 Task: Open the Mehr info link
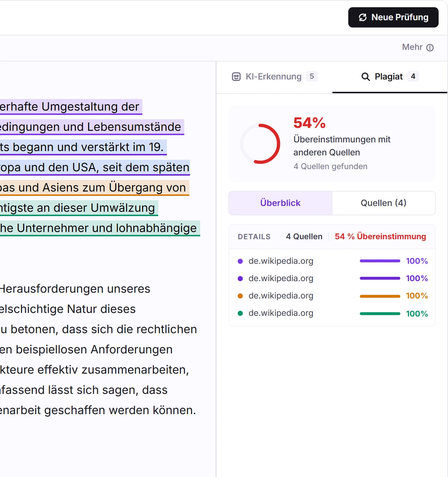click(418, 47)
